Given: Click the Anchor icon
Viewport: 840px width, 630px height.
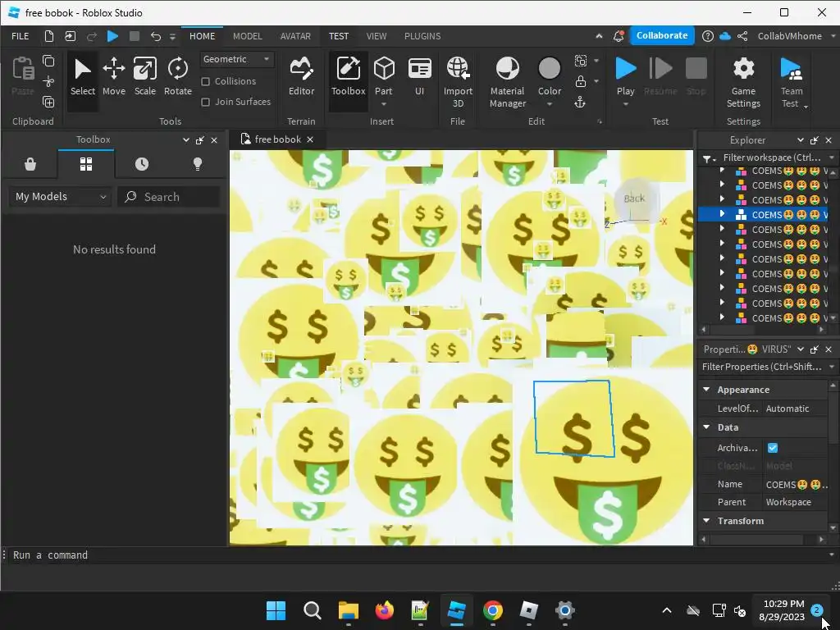Looking at the screenshot, I should (x=580, y=102).
